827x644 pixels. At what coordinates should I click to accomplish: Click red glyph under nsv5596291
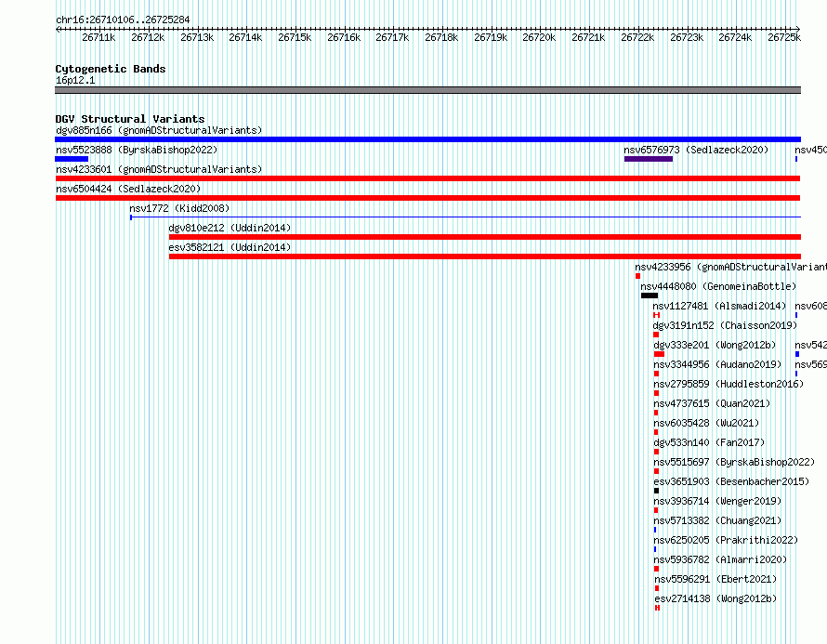coord(657,588)
